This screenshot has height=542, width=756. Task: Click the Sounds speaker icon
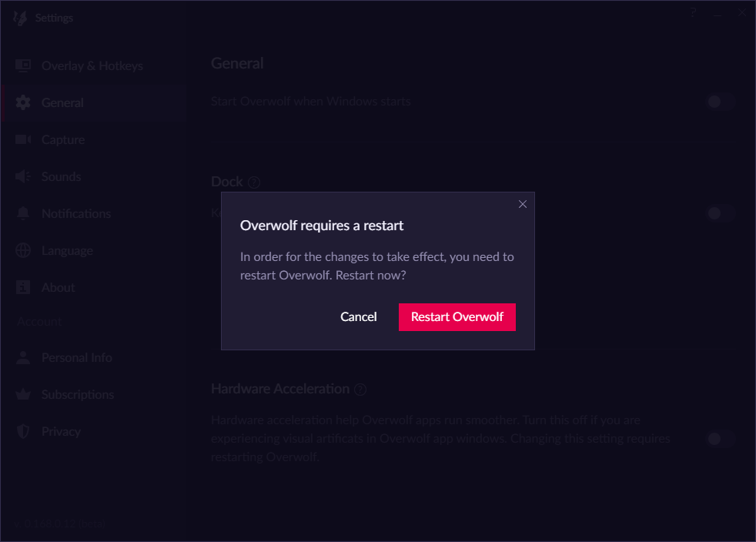pyautogui.click(x=22, y=176)
